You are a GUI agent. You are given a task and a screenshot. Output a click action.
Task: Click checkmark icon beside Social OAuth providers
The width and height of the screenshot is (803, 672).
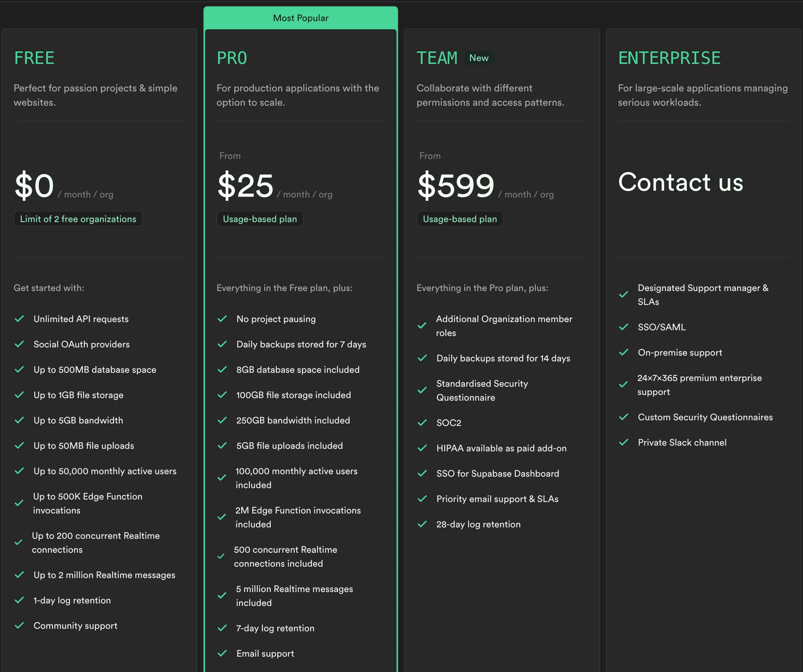click(20, 344)
